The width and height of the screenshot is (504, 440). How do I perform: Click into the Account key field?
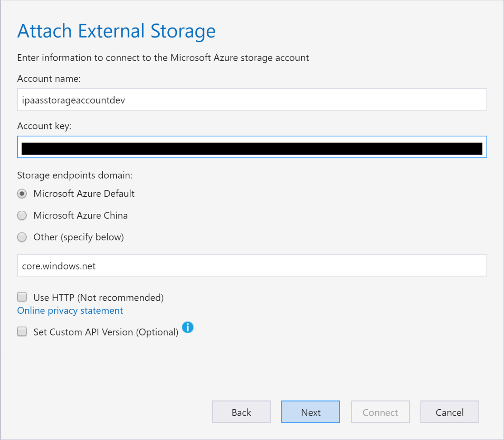point(252,147)
